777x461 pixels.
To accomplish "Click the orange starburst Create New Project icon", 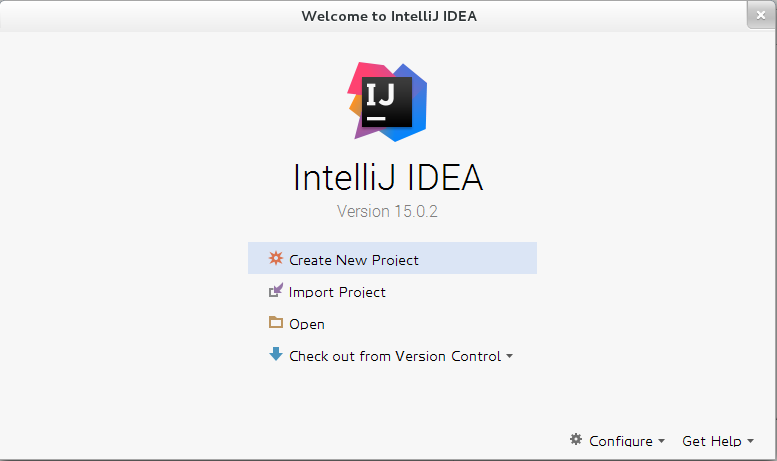I will coord(276,258).
